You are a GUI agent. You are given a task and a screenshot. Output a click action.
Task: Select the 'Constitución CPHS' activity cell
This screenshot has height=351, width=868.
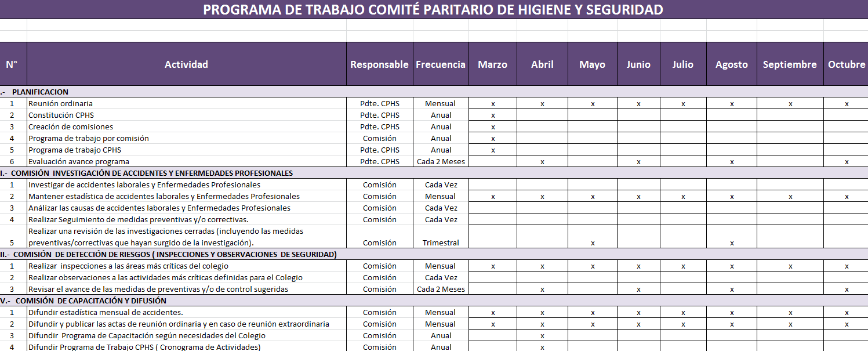pos(61,115)
